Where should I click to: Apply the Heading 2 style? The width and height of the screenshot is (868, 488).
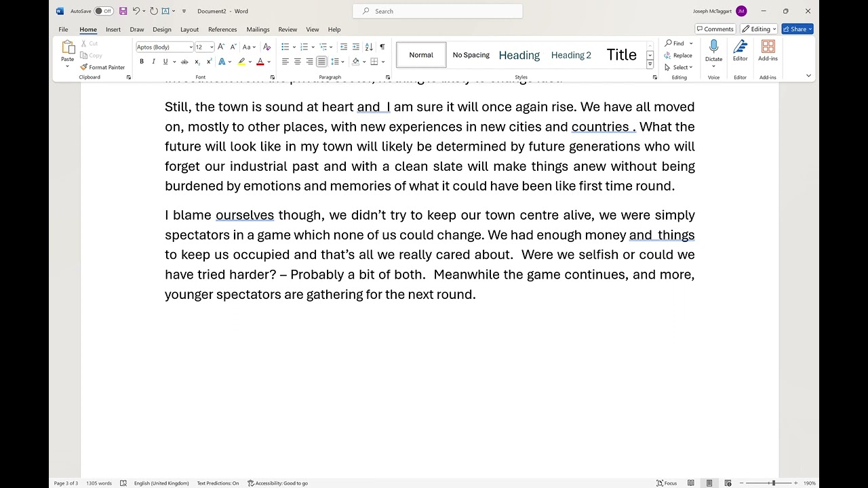pyautogui.click(x=571, y=55)
